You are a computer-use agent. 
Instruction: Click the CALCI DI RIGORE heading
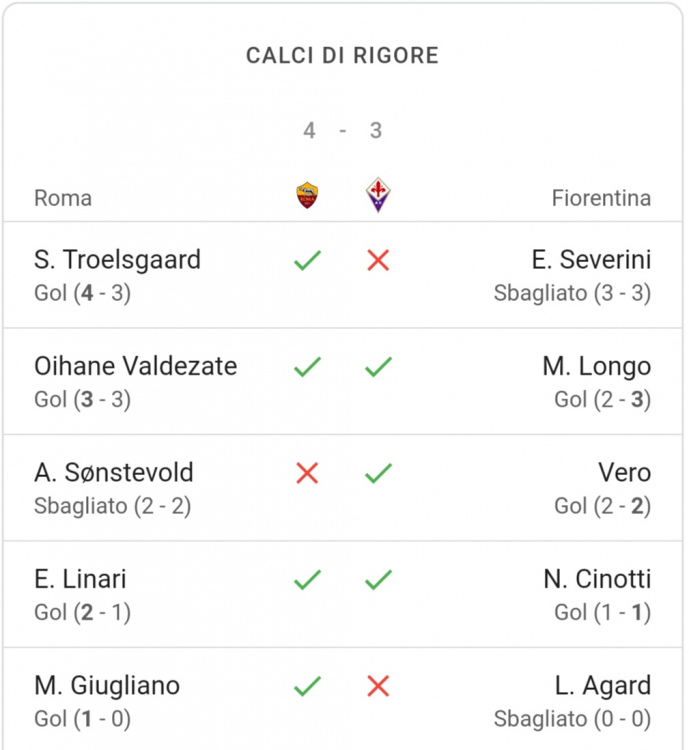click(343, 55)
